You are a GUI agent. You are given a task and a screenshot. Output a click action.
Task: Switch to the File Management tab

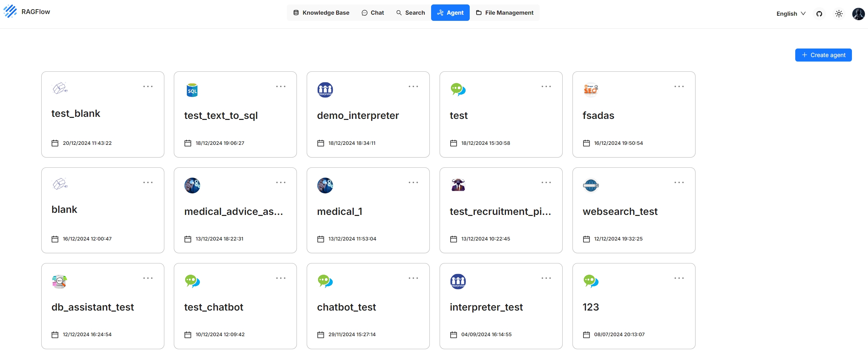pyautogui.click(x=505, y=13)
